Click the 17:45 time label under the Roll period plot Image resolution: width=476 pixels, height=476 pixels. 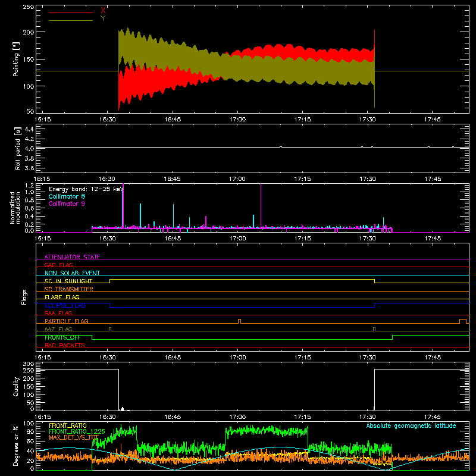pyautogui.click(x=433, y=179)
